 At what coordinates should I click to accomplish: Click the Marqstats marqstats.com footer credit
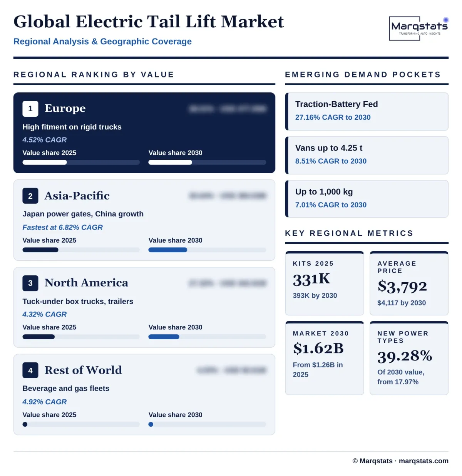click(x=400, y=461)
